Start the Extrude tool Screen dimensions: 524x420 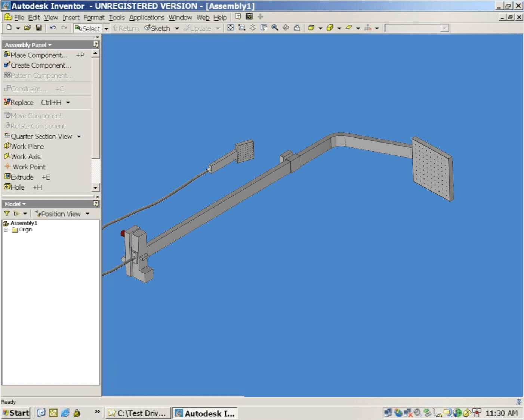(x=22, y=177)
